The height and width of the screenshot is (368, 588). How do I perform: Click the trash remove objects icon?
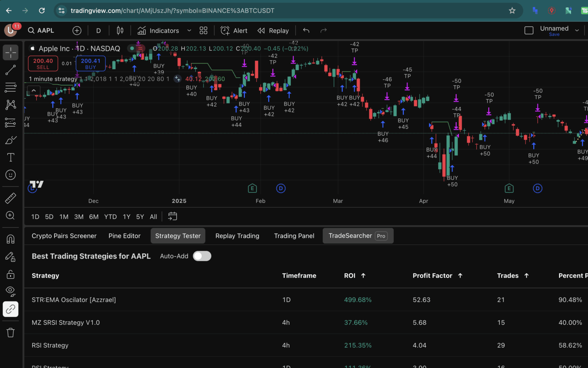pyautogui.click(x=11, y=332)
